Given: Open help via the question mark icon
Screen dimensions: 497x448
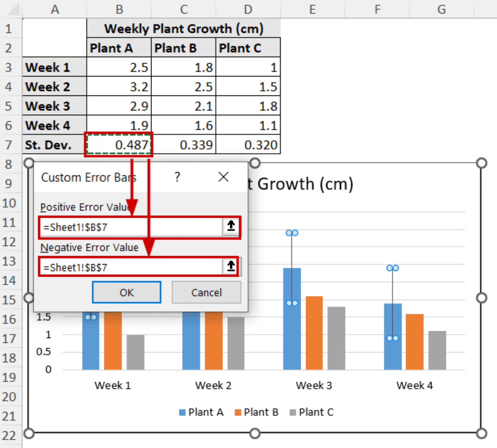Looking at the screenshot, I should (177, 177).
